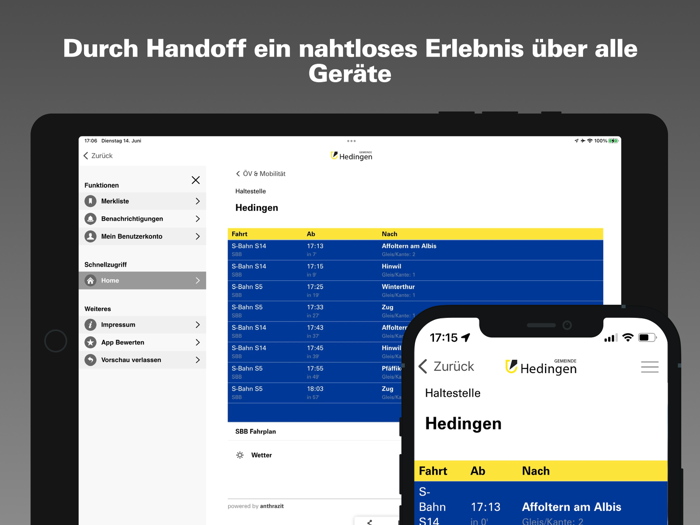Tap the Fahrt column header on the iPad
Screen dimensions: 700x525
pos(239,234)
